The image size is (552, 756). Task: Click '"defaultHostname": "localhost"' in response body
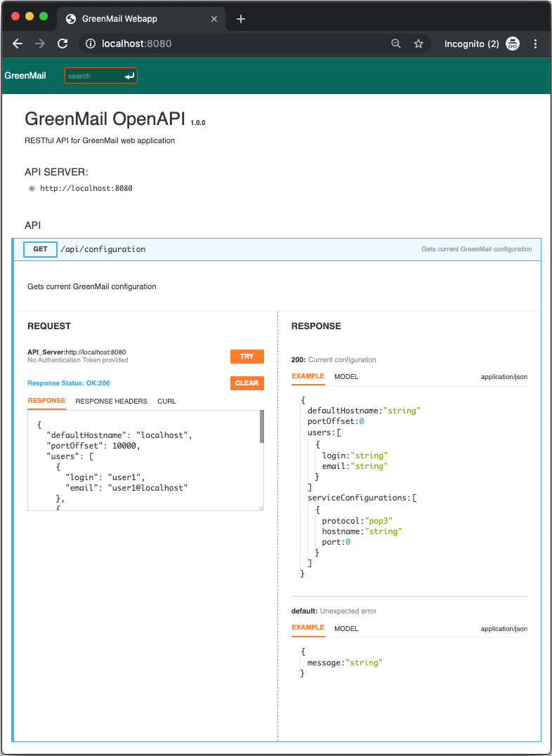[x=119, y=435]
